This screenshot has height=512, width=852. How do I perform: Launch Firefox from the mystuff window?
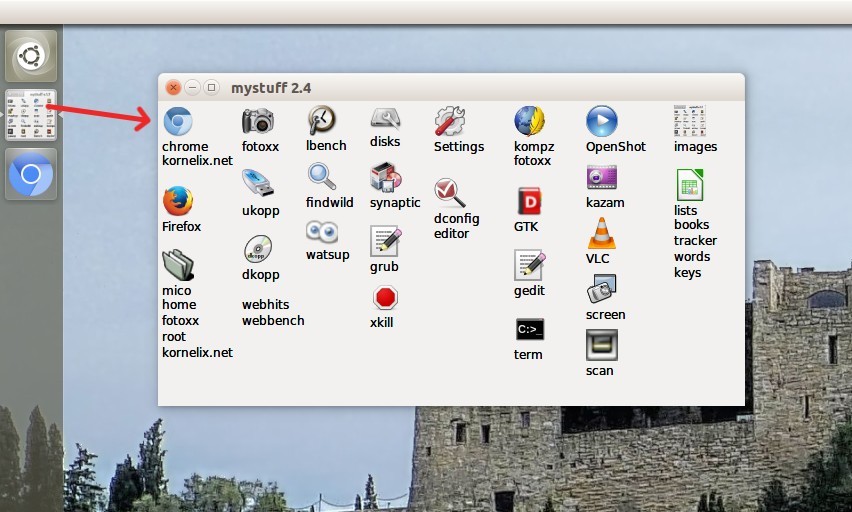tap(178, 201)
